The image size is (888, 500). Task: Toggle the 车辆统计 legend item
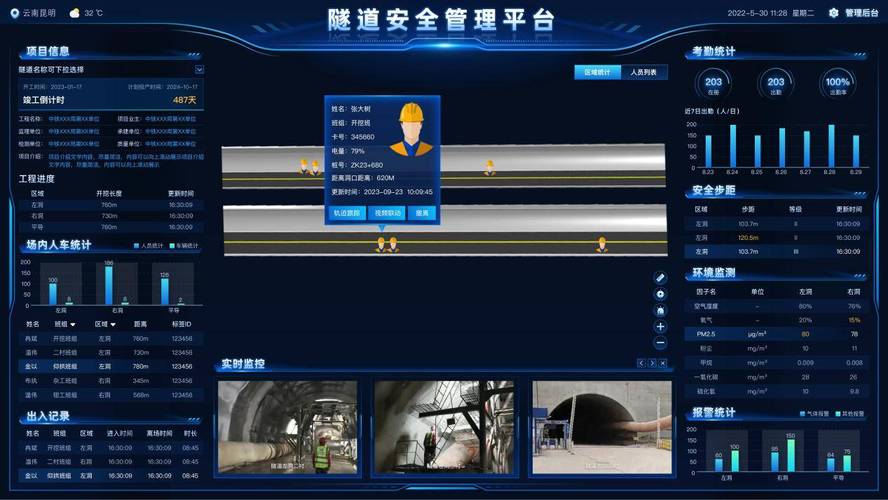pyautogui.click(x=184, y=246)
